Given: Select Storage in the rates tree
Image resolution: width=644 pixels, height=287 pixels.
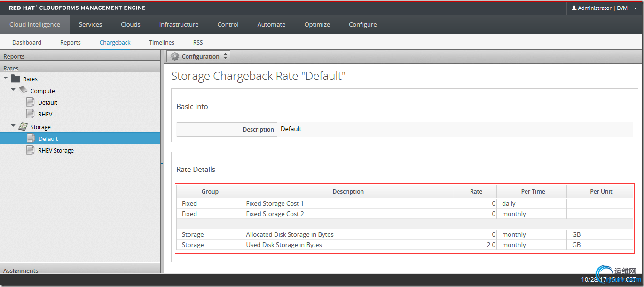Looking at the screenshot, I should pos(40,127).
